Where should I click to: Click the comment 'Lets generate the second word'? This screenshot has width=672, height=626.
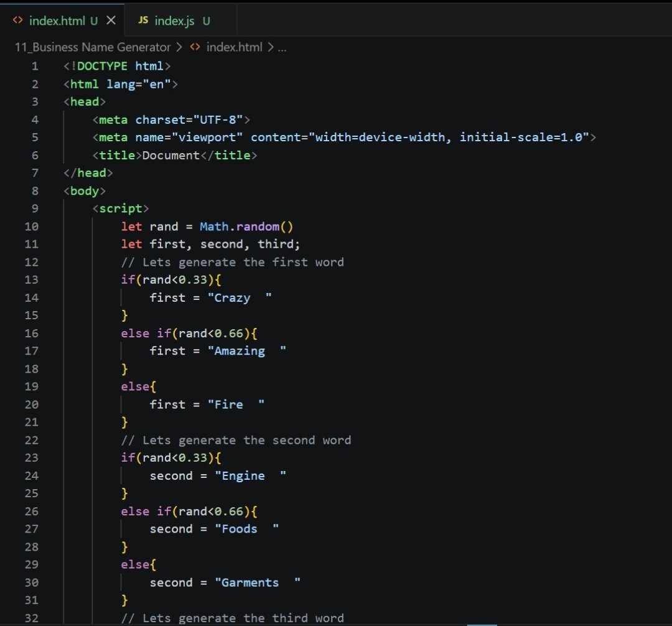pyautogui.click(x=236, y=440)
